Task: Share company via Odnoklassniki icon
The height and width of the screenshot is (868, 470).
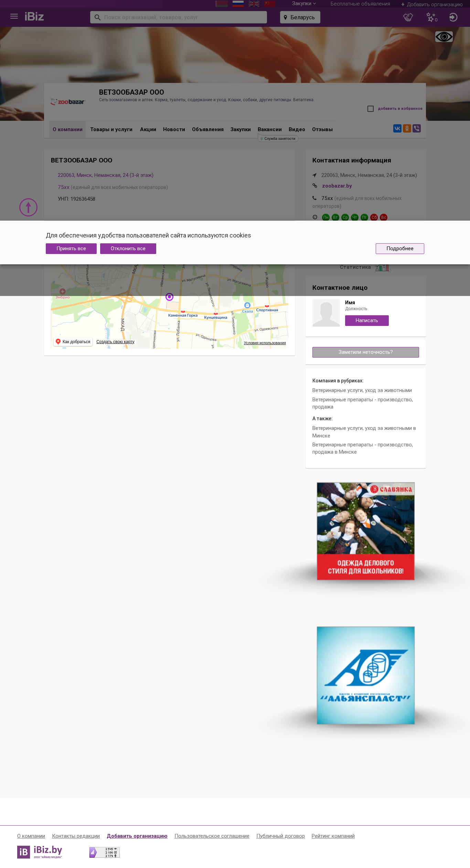Action: coord(407,128)
